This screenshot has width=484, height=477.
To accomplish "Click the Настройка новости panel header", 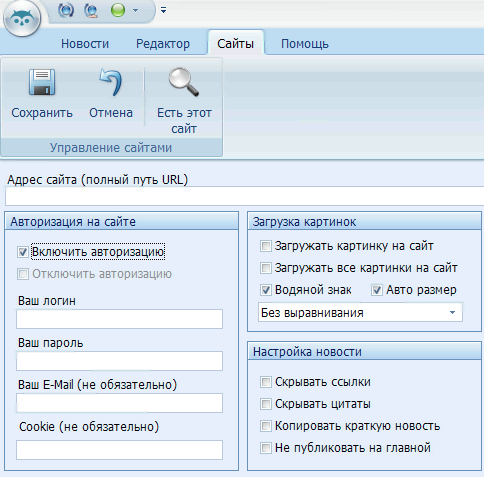I will coord(364,352).
